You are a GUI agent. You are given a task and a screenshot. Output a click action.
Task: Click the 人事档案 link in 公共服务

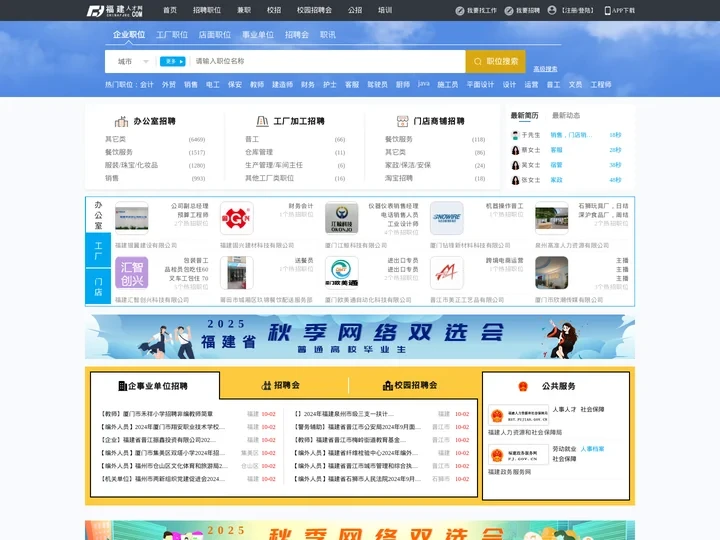click(592, 449)
